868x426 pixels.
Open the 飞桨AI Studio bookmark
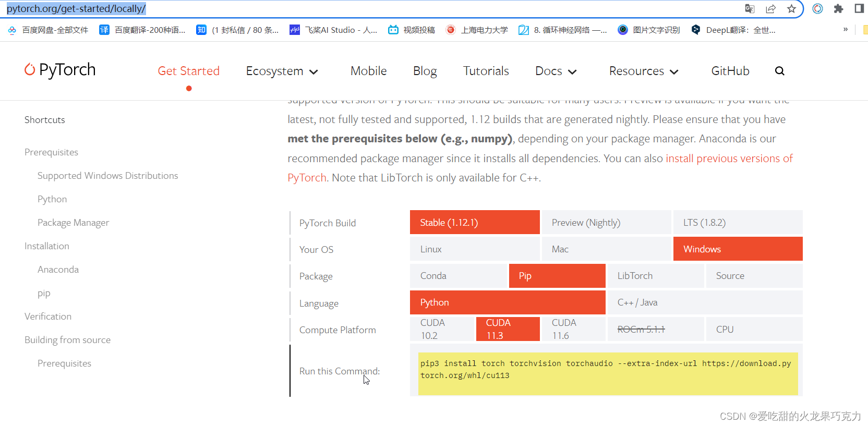point(333,30)
